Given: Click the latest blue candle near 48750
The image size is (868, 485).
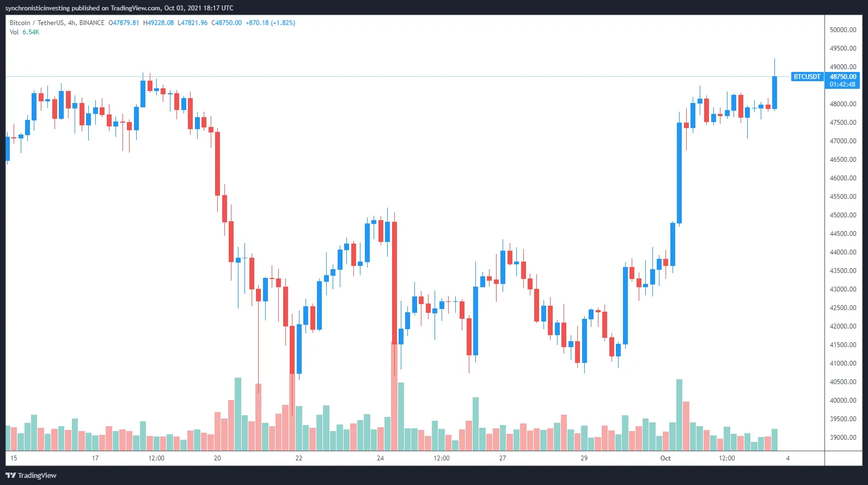Looking at the screenshot, I should 774,93.
